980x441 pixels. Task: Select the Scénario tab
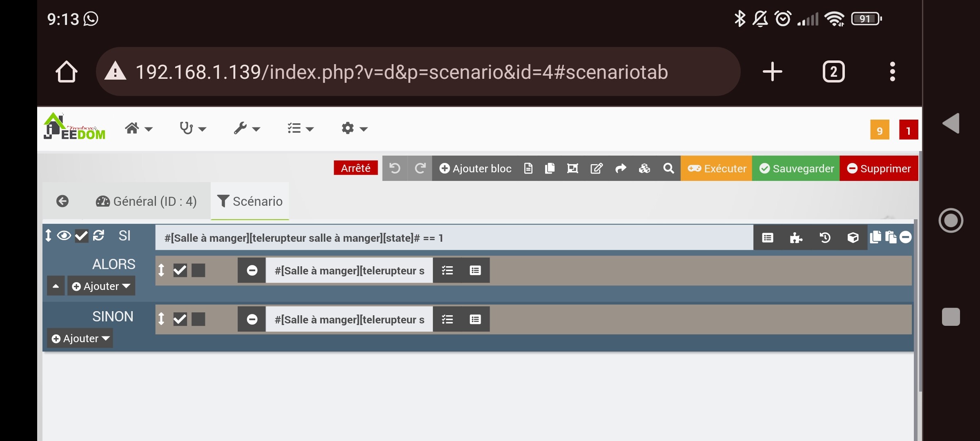250,201
